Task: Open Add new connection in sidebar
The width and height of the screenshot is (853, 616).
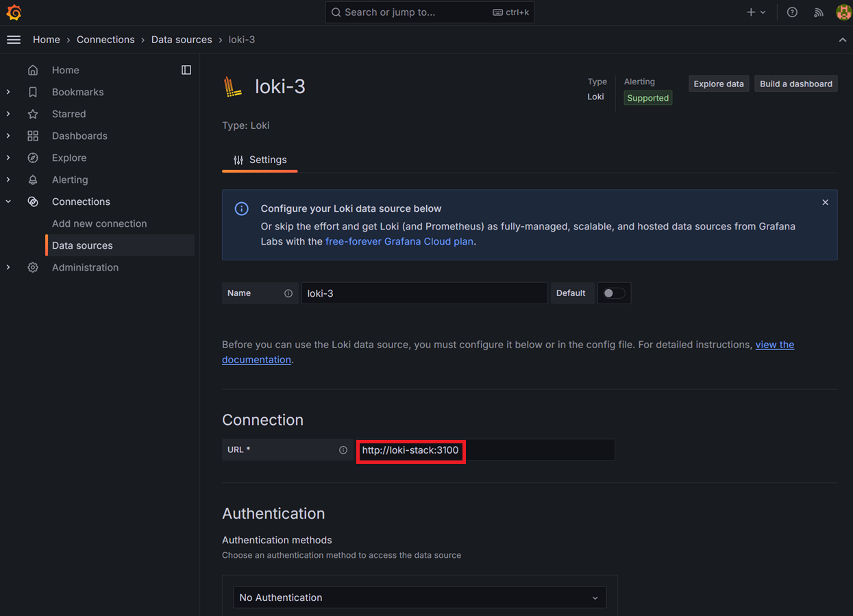Action: point(99,223)
